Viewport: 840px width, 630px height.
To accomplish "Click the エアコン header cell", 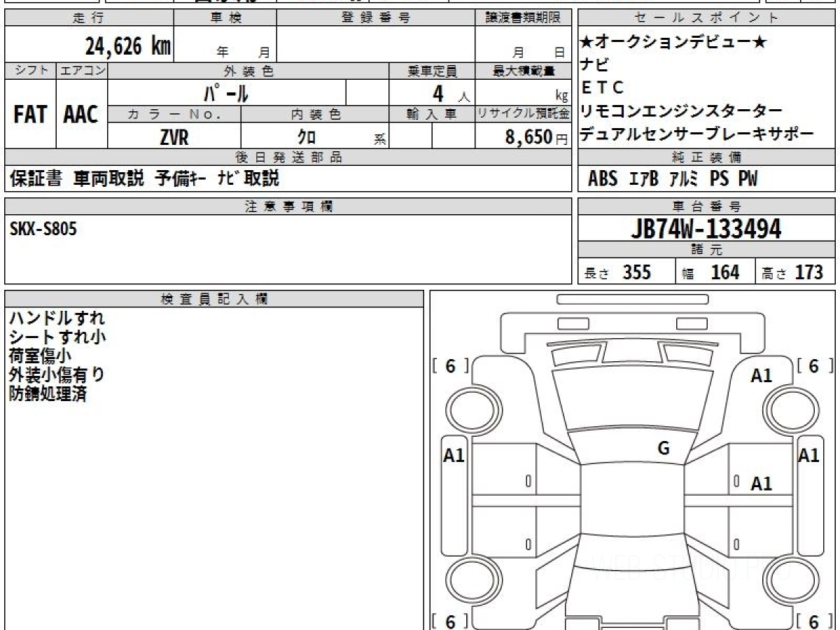I will click(82, 71).
